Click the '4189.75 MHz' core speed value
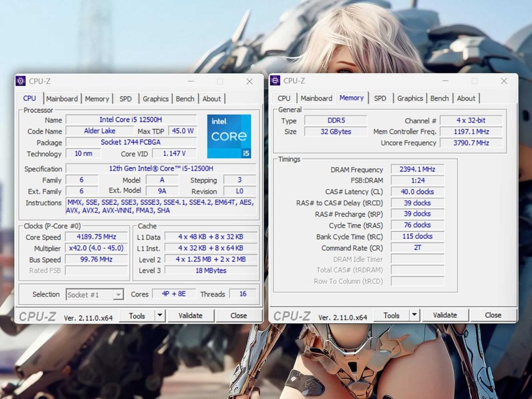This screenshot has height=399, width=532. 96,237
